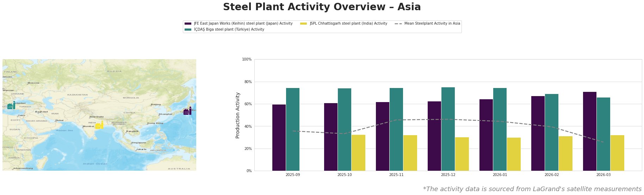Viewport: 644px width, 195px height.
Task: Click the teal İÇDAŞ Biga legend swatch
Action: coord(188,30)
